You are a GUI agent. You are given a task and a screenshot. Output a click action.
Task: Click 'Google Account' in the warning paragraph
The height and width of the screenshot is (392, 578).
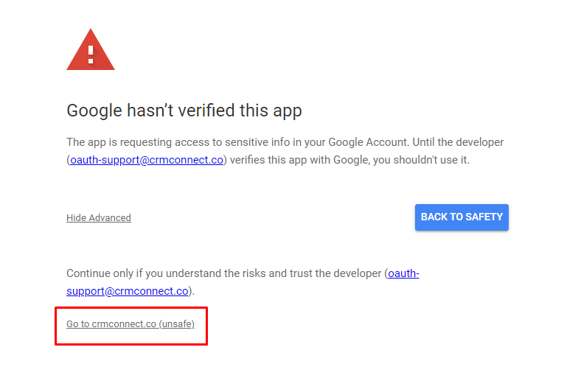358,142
